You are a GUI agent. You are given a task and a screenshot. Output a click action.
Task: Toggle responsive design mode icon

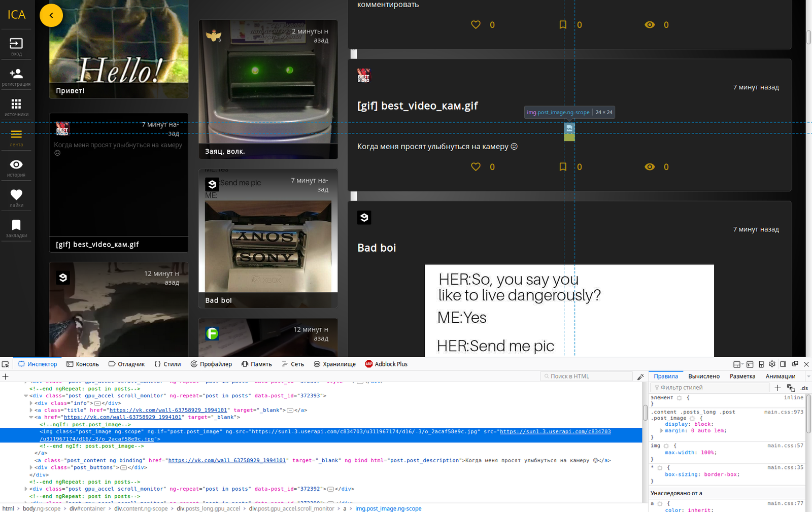click(761, 364)
